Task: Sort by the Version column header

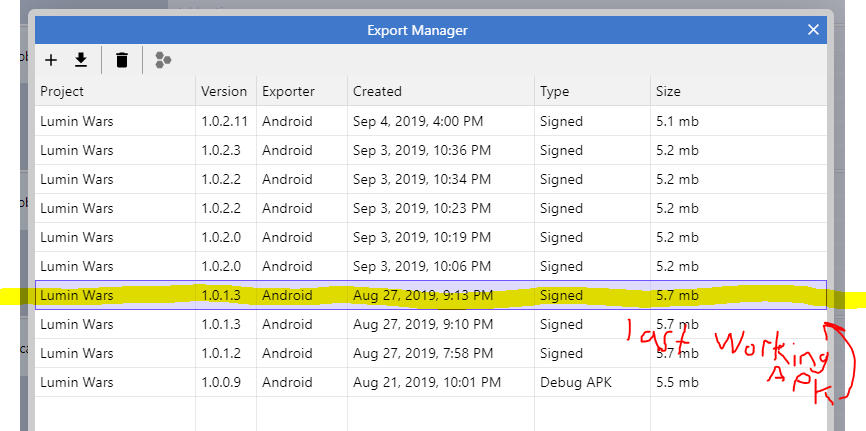Action: pos(226,91)
